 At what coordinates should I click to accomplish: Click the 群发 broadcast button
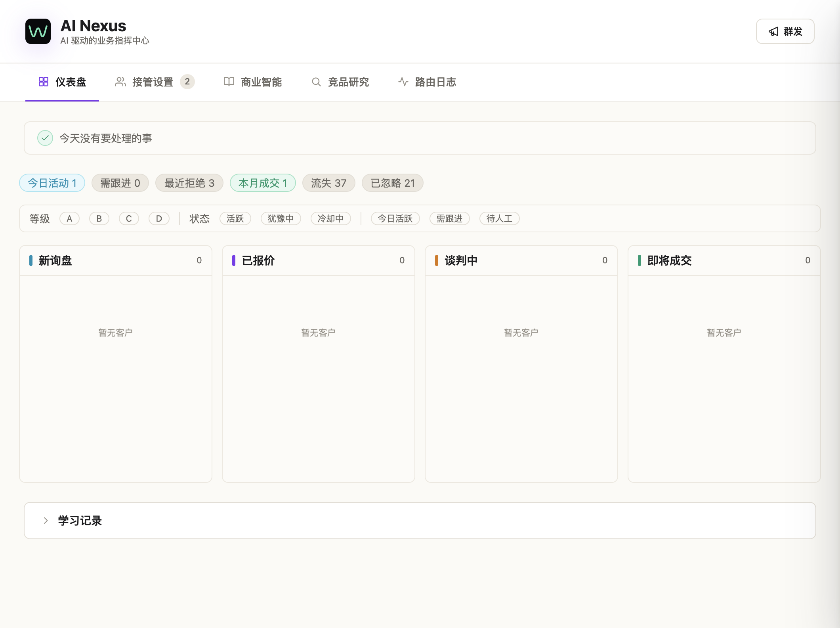coord(785,31)
